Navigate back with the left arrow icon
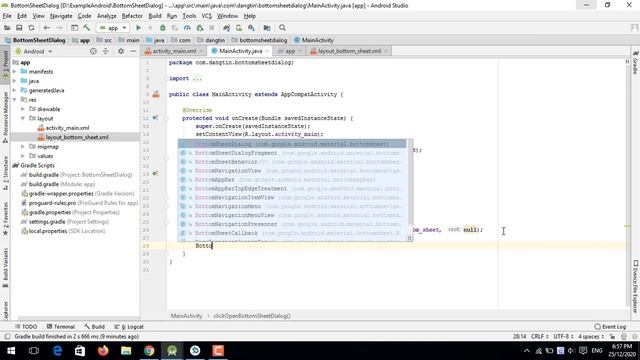This screenshot has width=640, height=360. tap(47, 28)
